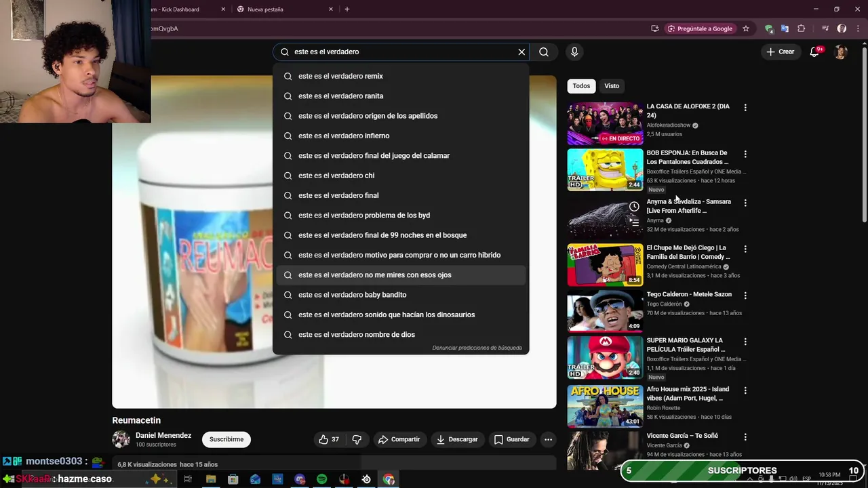The height and width of the screenshot is (488, 868).
Task: Open the install app icon in address bar
Action: click(x=654, y=28)
